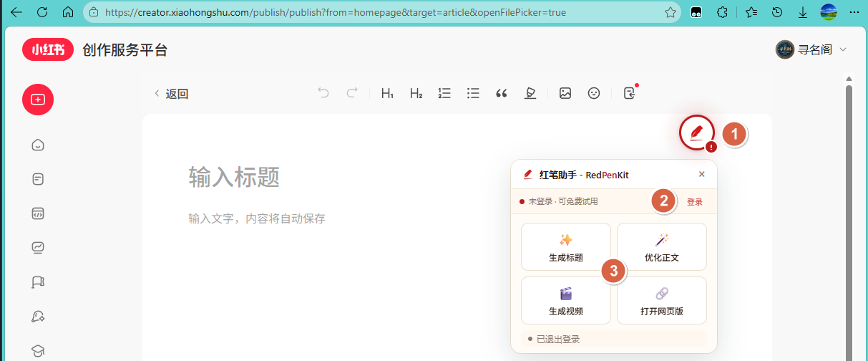This screenshot has height=361, width=868.
Task: Go back with the browser back arrow
Action: pyautogui.click(x=16, y=12)
